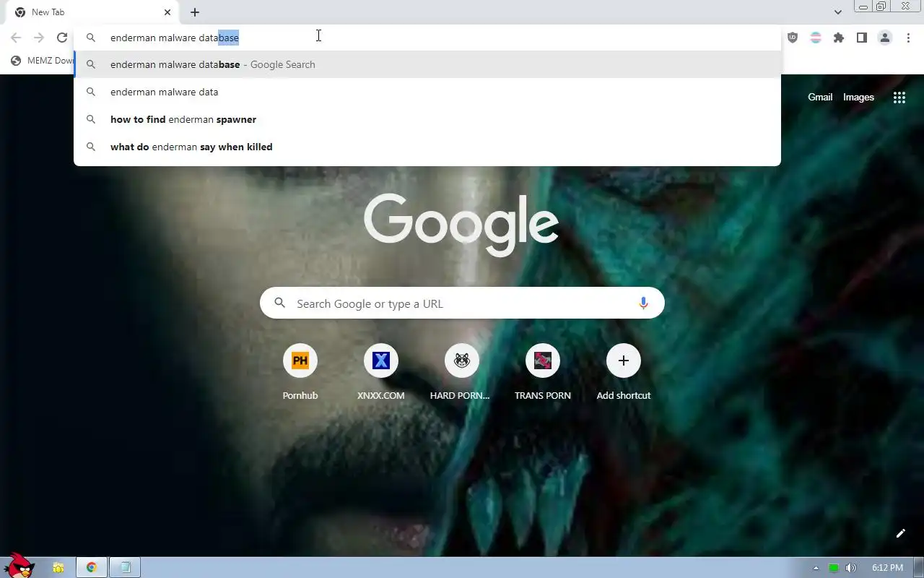Select 'enderman malware database - Google Search' suggestion
This screenshot has height=578, width=924.
click(x=427, y=64)
